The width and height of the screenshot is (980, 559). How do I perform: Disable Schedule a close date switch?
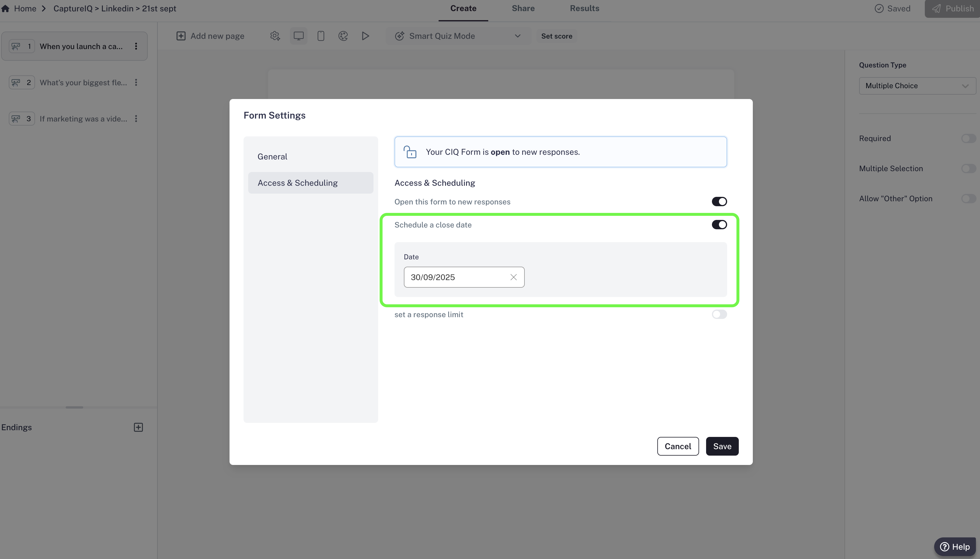click(x=719, y=225)
